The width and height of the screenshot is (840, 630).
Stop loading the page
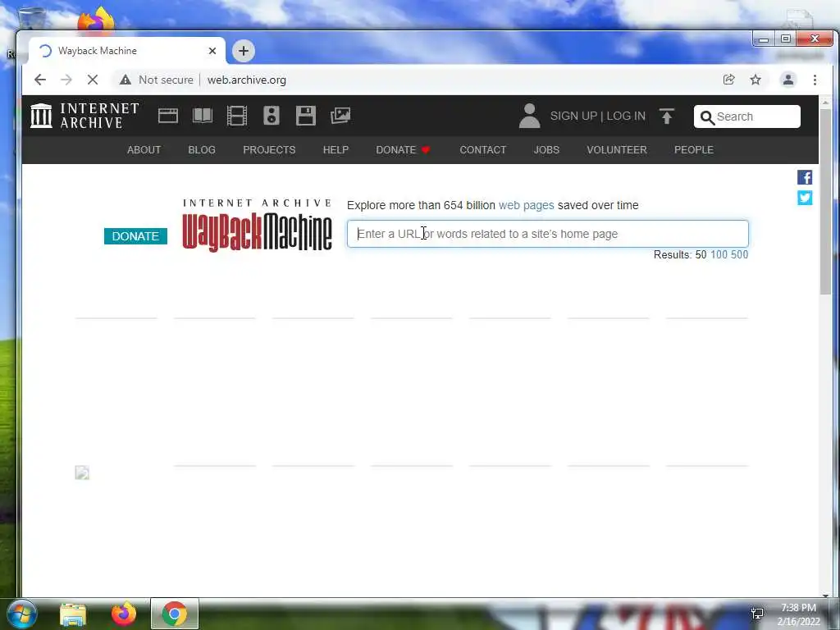93,80
